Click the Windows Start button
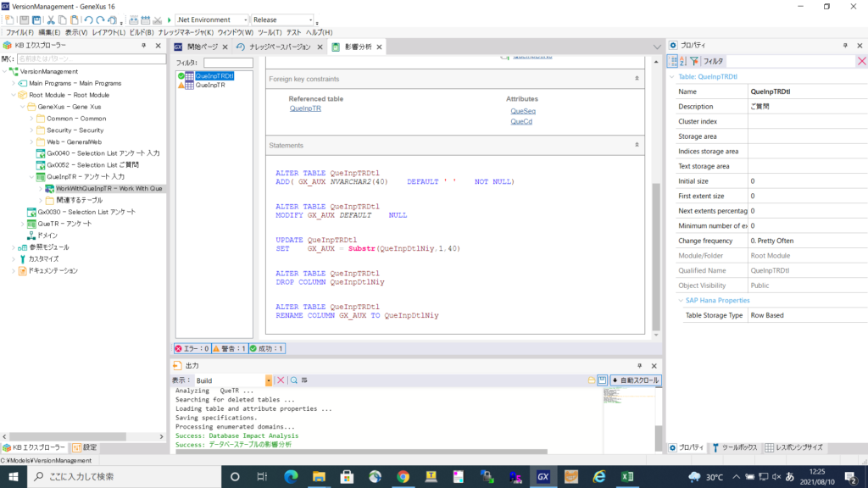This screenshot has width=868, height=488. (x=14, y=476)
